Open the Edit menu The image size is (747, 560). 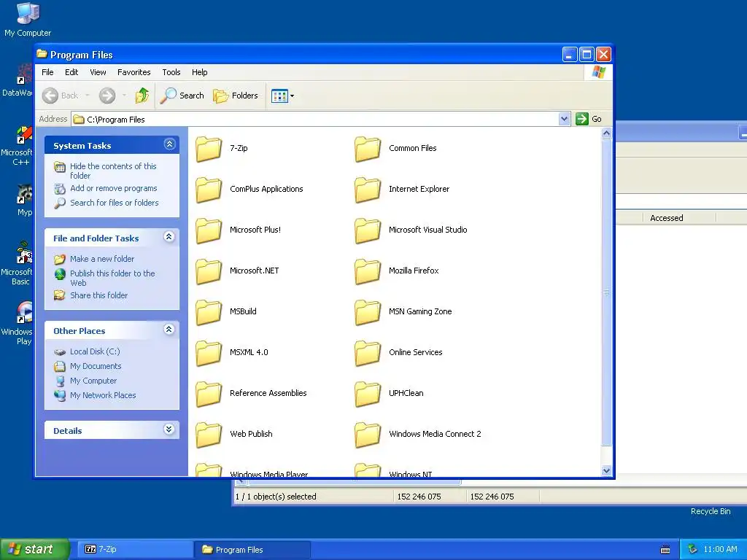click(71, 72)
